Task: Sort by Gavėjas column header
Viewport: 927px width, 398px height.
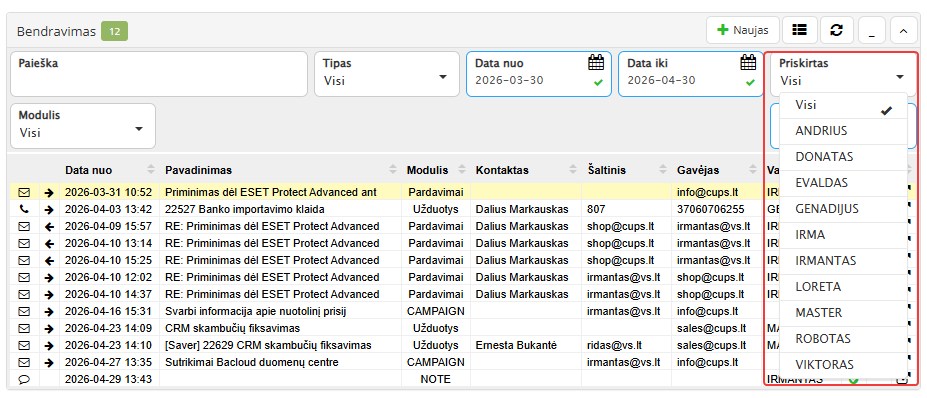Action: 717,170
